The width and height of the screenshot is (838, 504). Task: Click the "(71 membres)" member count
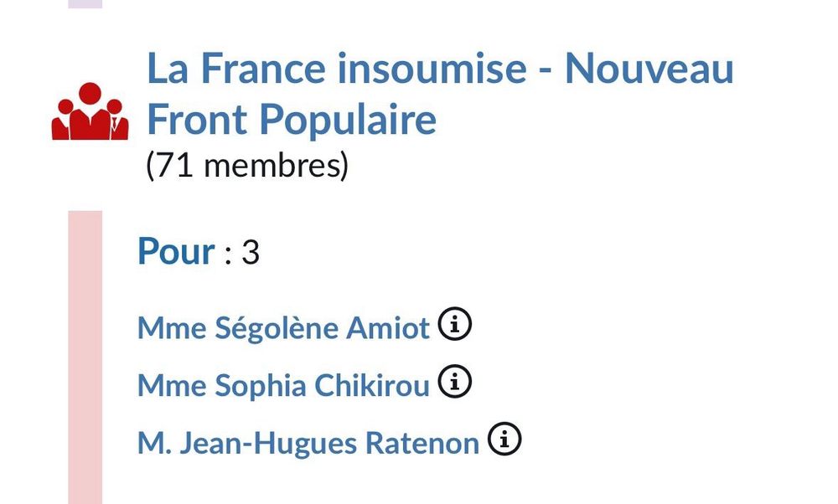click(x=247, y=165)
